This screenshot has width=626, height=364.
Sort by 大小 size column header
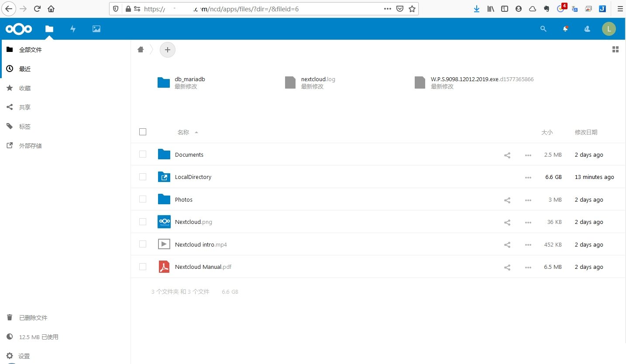click(x=547, y=132)
